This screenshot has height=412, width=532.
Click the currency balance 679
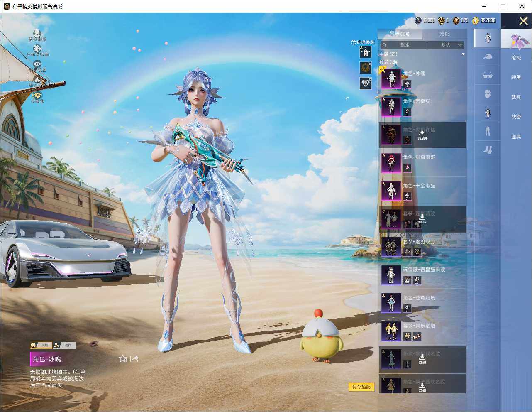[x=461, y=20]
